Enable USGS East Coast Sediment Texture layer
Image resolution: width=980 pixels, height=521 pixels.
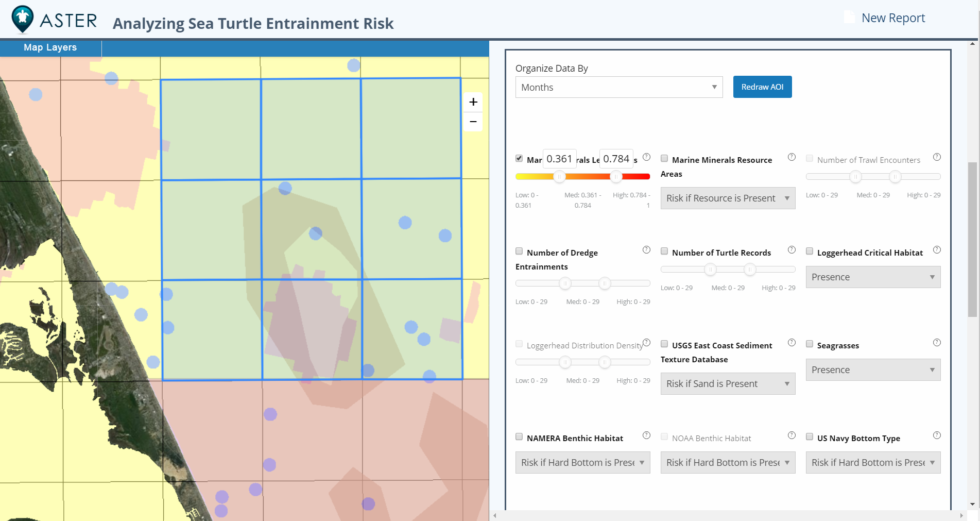tap(664, 344)
